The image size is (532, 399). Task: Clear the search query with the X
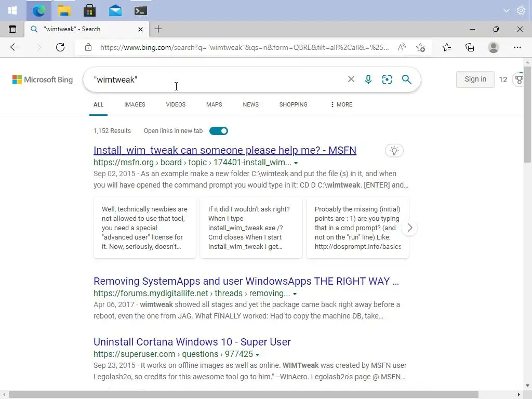pyautogui.click(x=351, y=79)
